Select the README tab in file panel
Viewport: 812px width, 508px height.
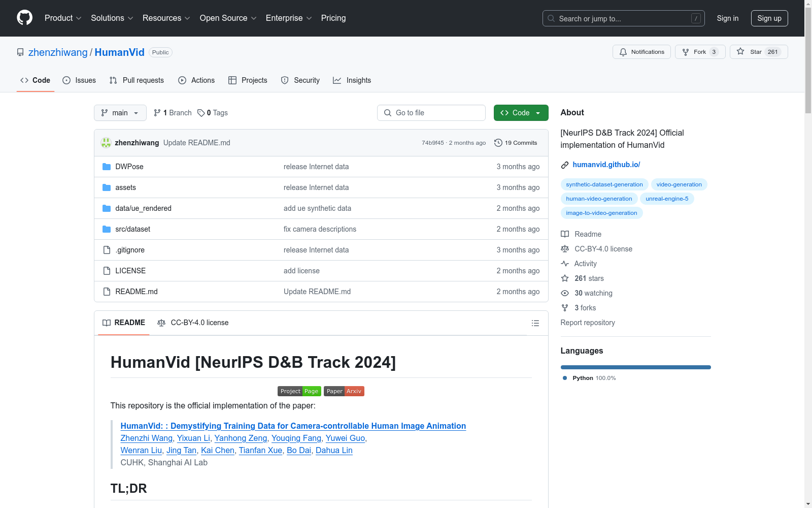(124, 323)
